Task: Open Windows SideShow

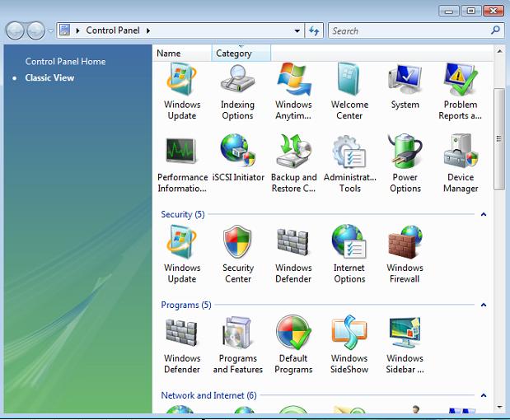Action: point(349,346)
